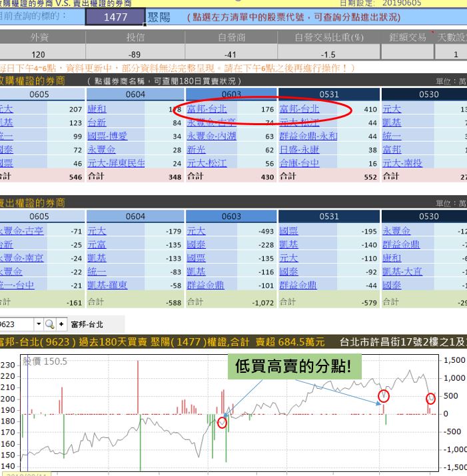The height and width of the screenshot is (476, 467).
Task: Open 國泰 link with sell value -228
Action: pyautogui.click(x=197, y=245)
